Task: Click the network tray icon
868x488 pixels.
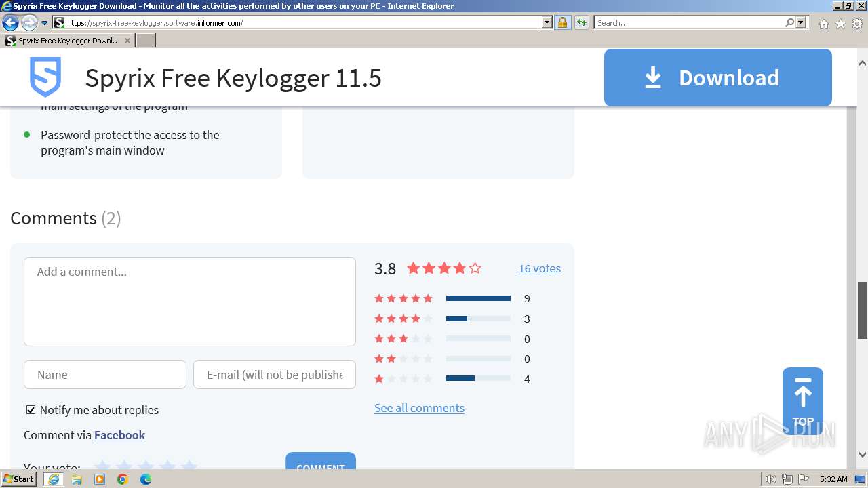Action: pyautogui.click(x=787, y=479)
